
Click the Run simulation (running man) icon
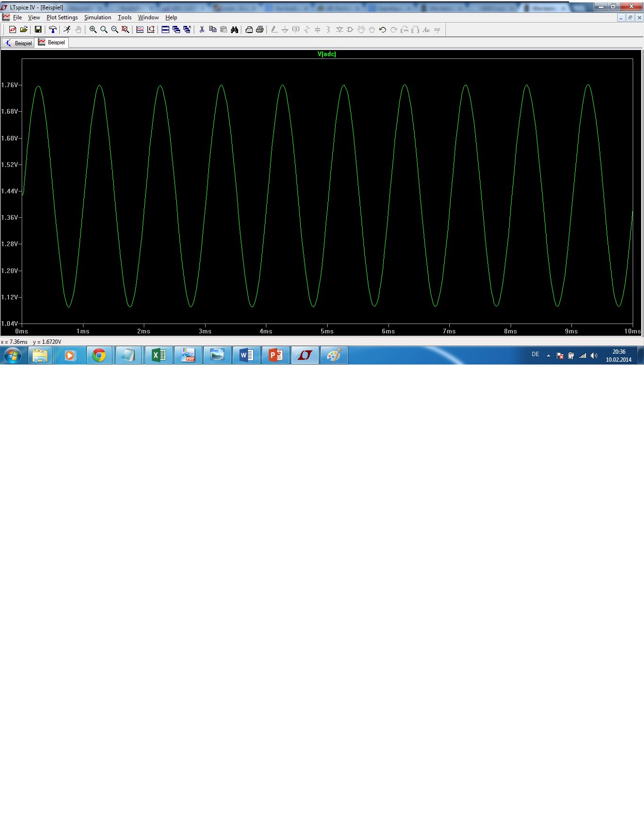67,29
